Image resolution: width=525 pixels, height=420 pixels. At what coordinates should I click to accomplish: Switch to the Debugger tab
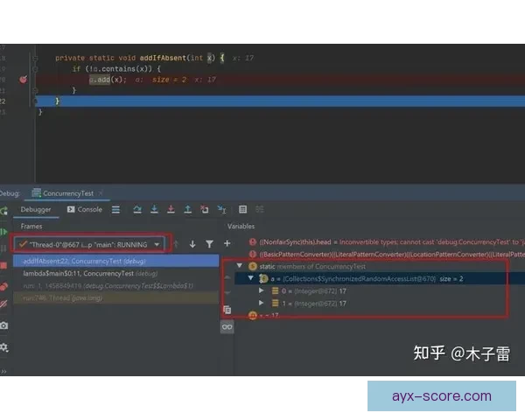pyautogui.click(x=36, y=210)
